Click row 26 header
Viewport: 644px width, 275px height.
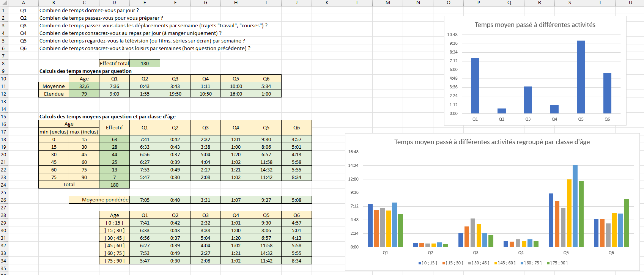click(x=3, y=200)
